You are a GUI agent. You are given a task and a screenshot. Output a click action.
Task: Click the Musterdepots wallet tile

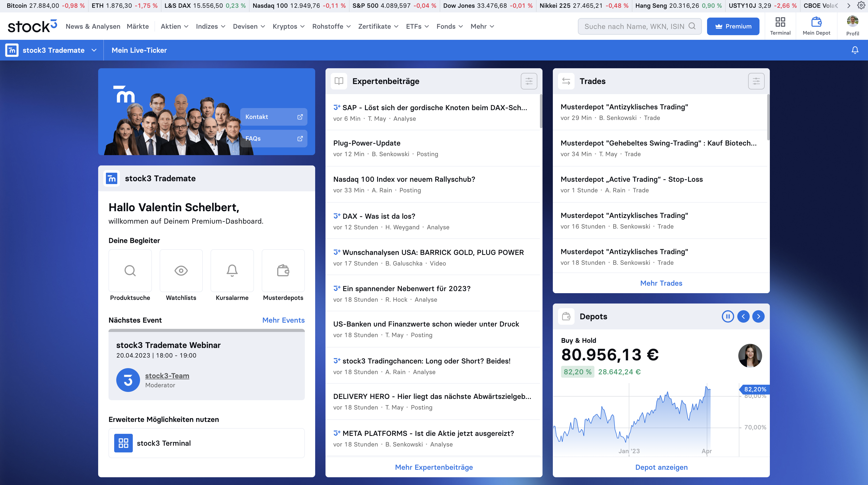coord(283,270)
